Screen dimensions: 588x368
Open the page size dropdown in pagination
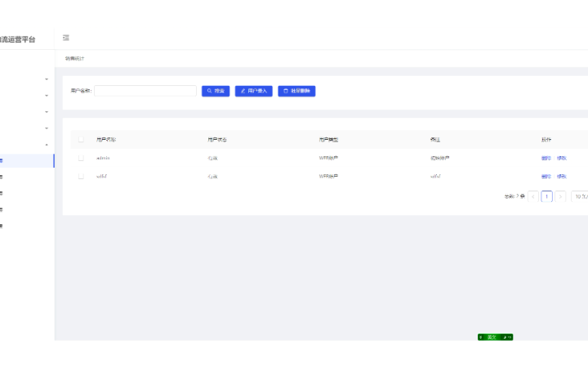pos(579,196)
